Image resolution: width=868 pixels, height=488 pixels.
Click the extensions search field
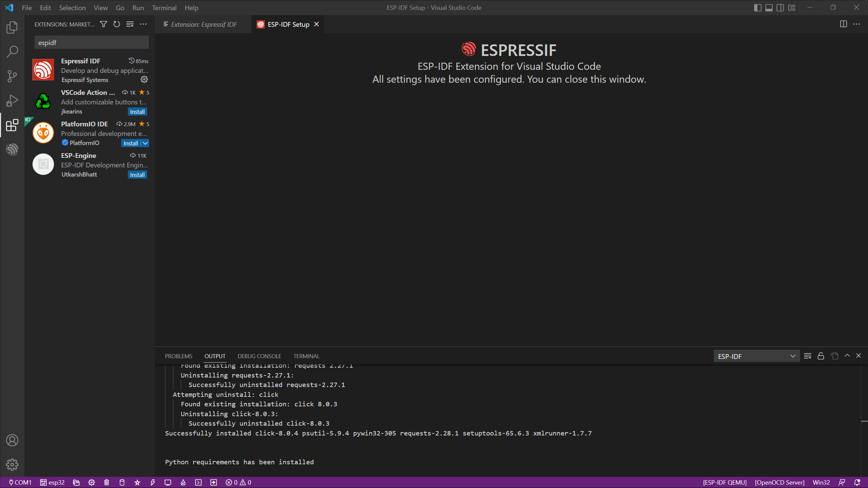92,43
